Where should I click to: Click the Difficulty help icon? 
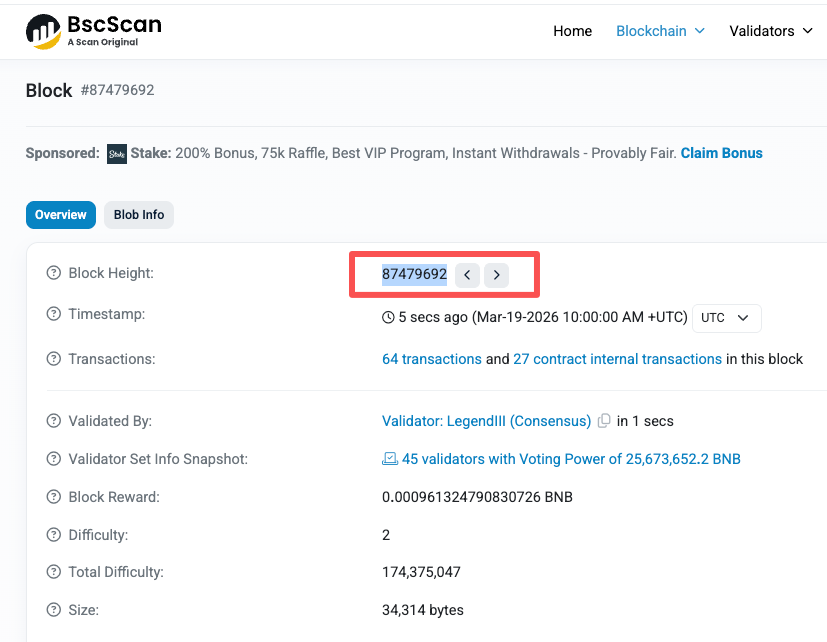pyautogui.click(x=54, y=536)
